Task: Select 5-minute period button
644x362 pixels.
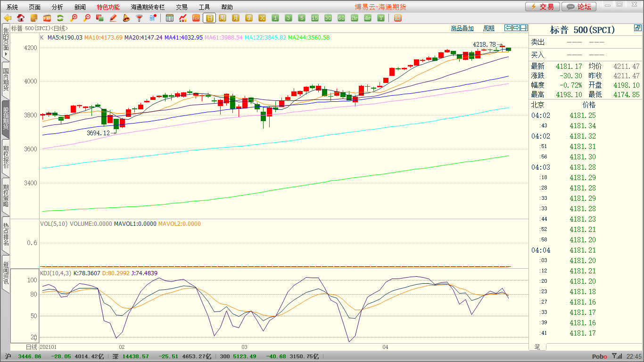Action: point(302,18)
